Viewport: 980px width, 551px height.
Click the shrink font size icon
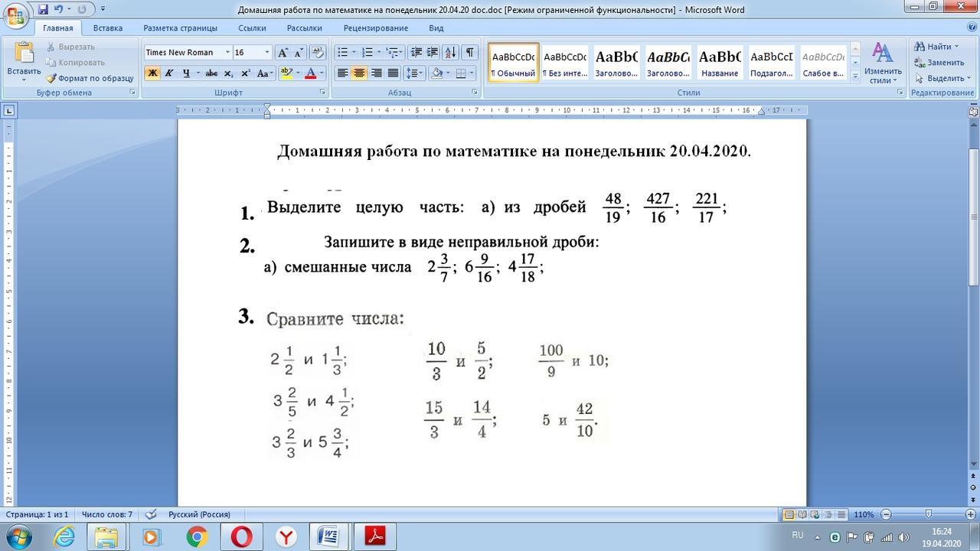tap(298, 53)
